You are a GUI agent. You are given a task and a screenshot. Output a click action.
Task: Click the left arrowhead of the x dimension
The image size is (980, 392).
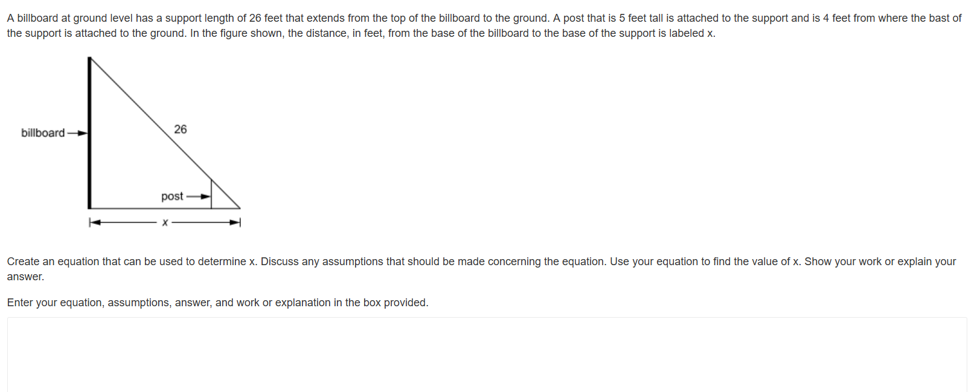(95, 223)
